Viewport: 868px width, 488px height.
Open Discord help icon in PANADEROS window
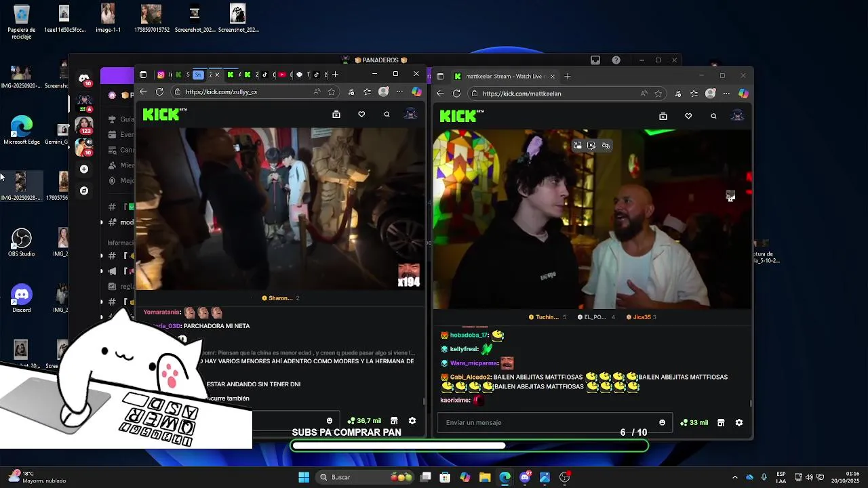tap(616, 60)
